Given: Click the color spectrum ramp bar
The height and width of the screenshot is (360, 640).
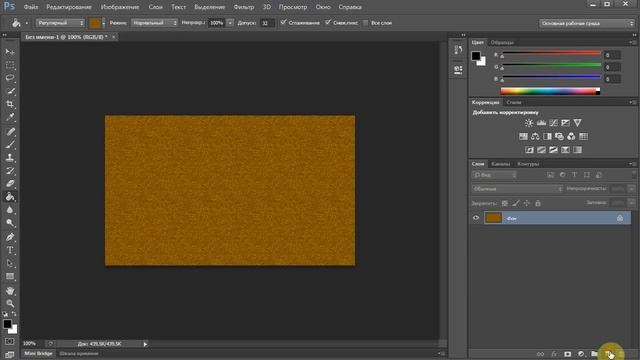Looking at the screenshot, I should (x=550, y=91).
